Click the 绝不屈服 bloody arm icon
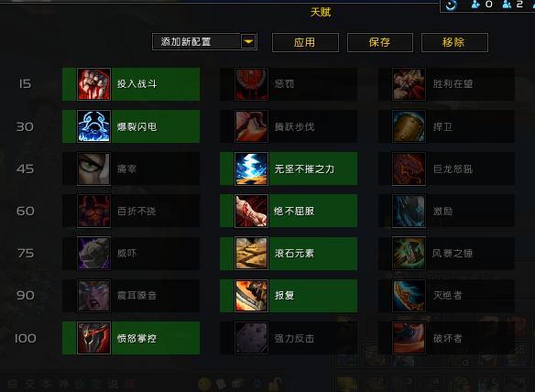 [251, 211]
